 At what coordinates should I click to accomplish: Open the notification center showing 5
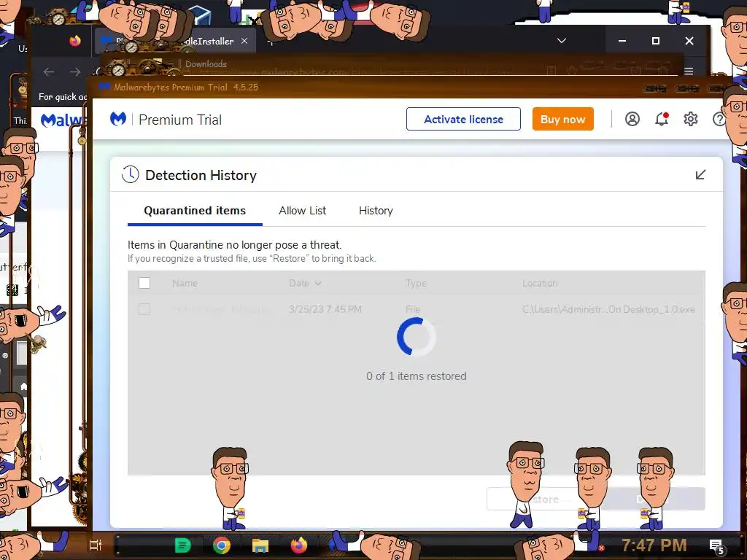(716, 546)
